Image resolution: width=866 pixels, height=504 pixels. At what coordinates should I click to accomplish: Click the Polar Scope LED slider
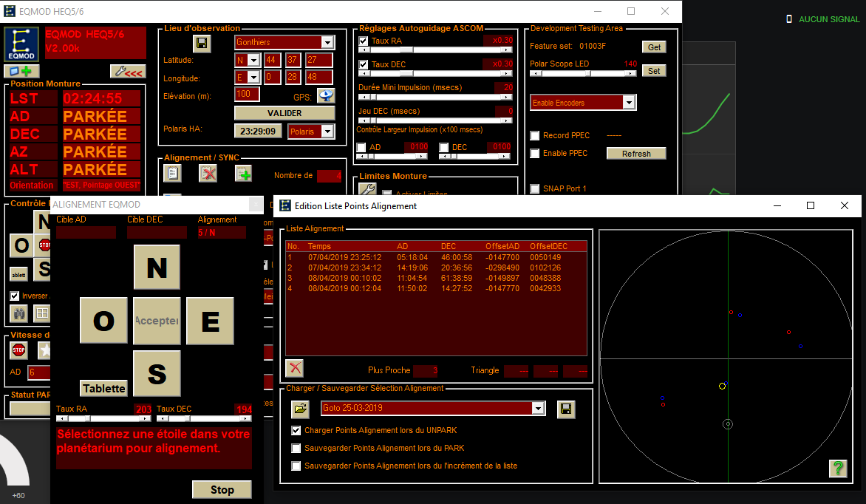[583, 73]
